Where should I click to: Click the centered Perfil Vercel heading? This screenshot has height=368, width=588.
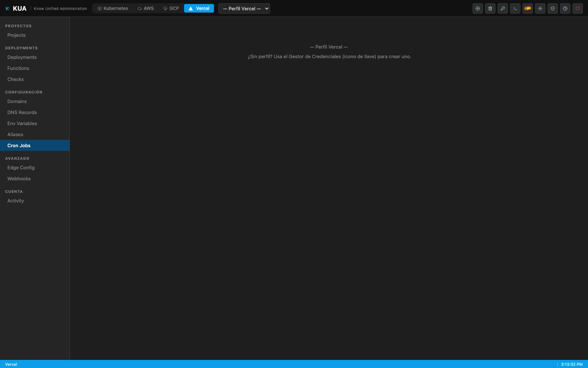coord(329,47)
